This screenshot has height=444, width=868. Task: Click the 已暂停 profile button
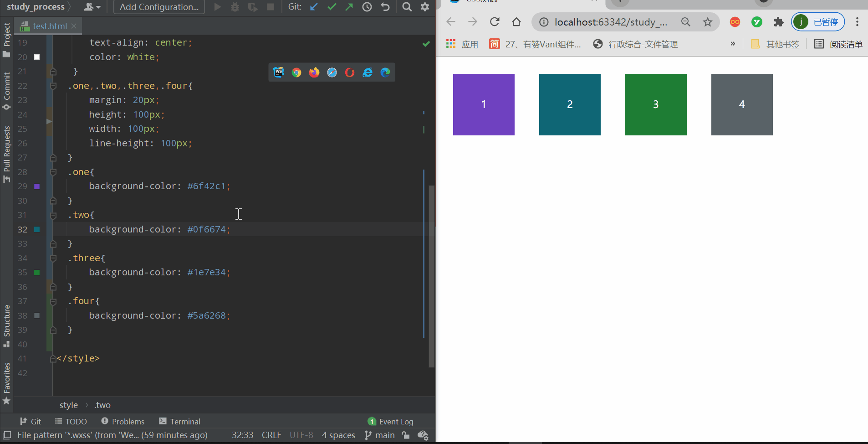tap(818, 22)
